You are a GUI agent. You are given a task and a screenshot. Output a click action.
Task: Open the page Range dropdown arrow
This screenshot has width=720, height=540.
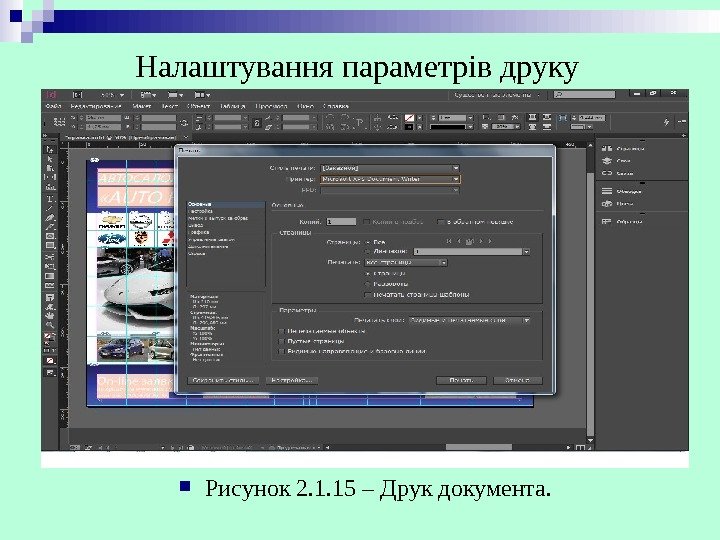pos(526,252)
